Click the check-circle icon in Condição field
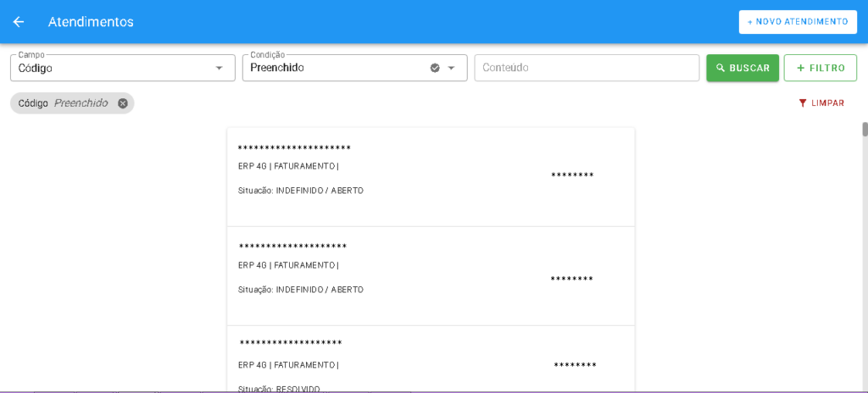The image size is (868, 393). [435, 68]
